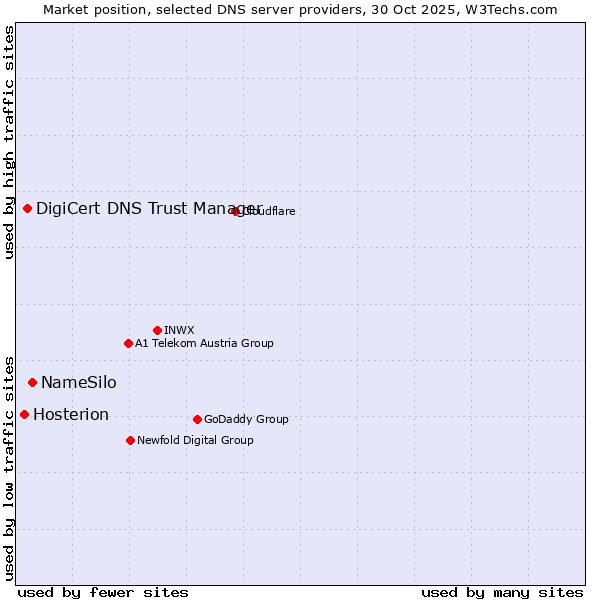
Task: Select the GoDaddy Group red marker
Action: click(x=197, y=419)
